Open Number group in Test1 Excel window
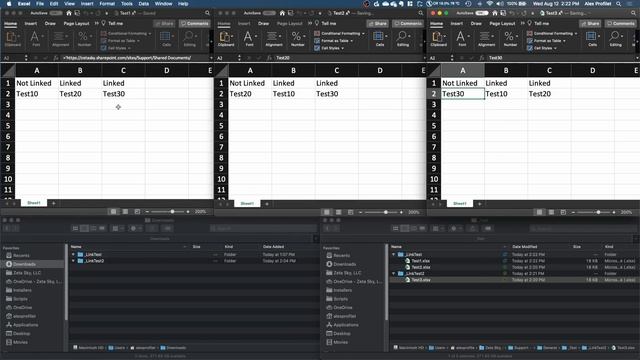640x360 pixels. tap(84, 39)
